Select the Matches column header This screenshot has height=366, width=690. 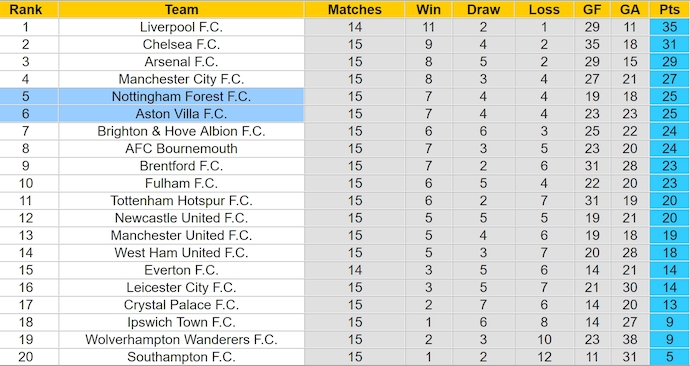pos(355,9)
